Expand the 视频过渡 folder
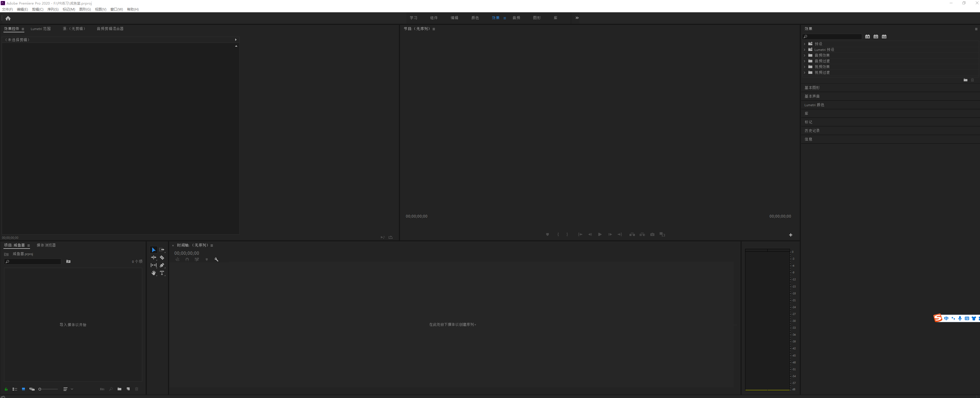Viewport: 980px width, 398px height. 805,72
